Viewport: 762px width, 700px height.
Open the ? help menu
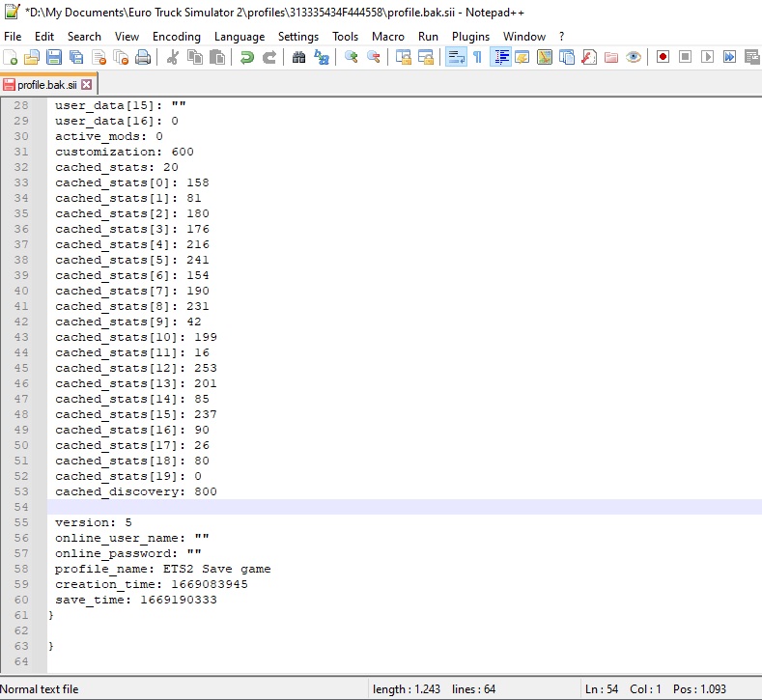coord(562,37)
